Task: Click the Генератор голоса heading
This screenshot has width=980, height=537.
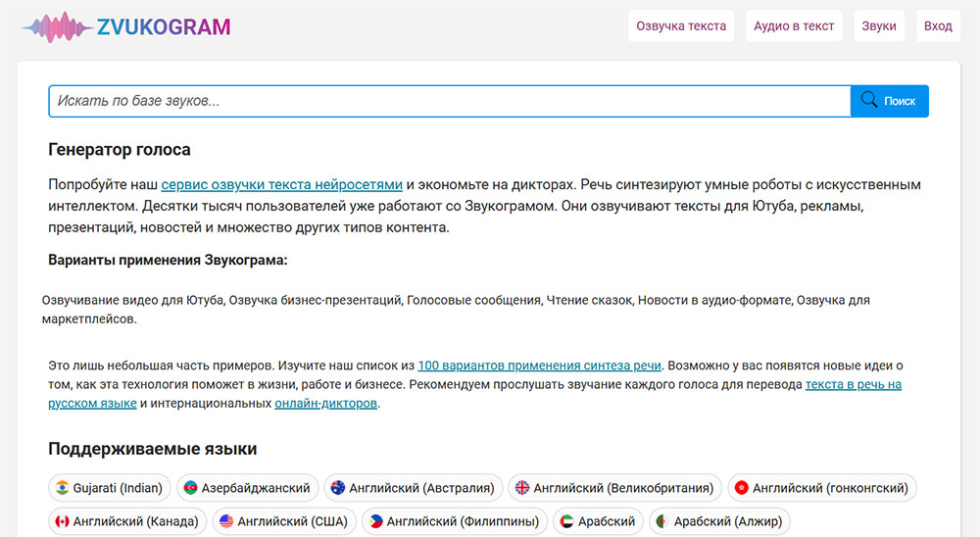Action: coord(120,149)
